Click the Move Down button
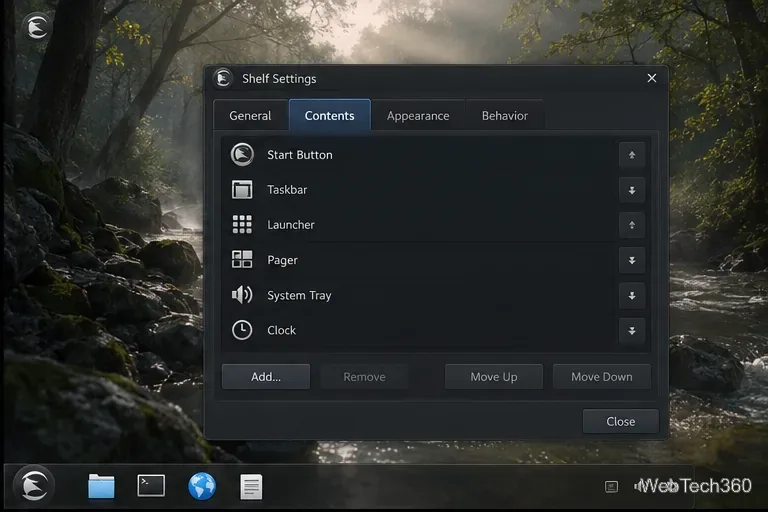 (602, 377)
